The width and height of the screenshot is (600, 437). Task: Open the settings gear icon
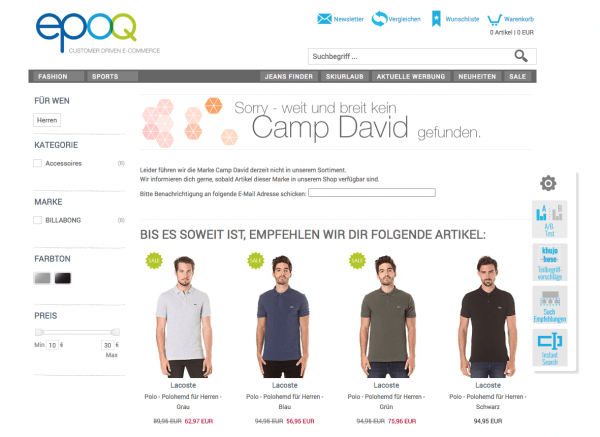point(548,183)
